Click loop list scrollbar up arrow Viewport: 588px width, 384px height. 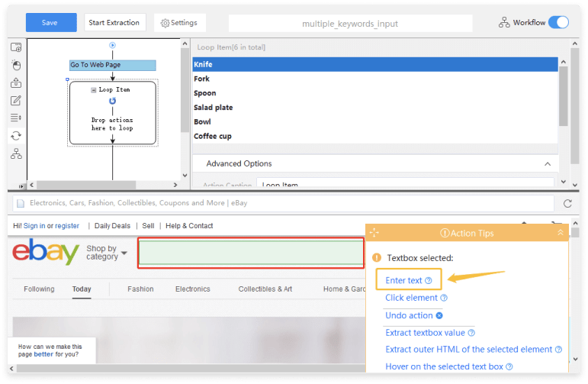(x=564, y=62)
